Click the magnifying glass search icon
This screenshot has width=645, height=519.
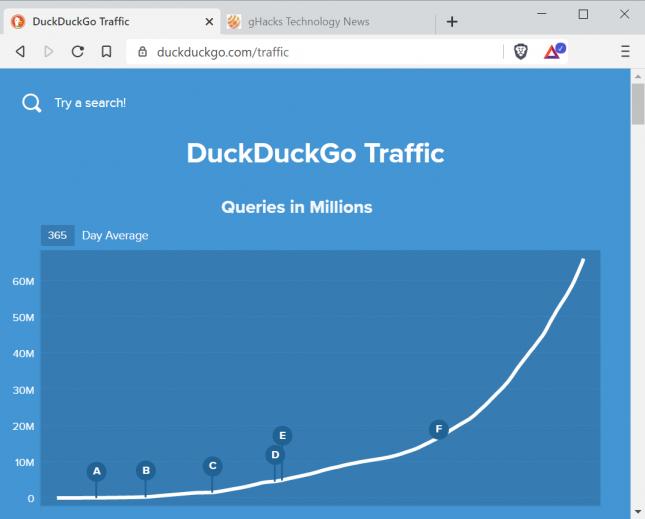[x=31, y=103]
